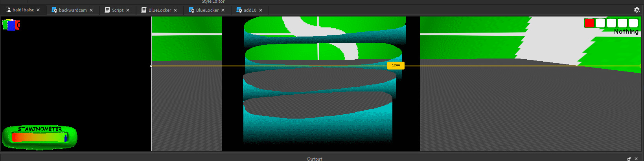The width and height of the screenshot is (644, 161).
Task: Close the blue-icon BlueLocker local script tab
Action: (223, 10)
